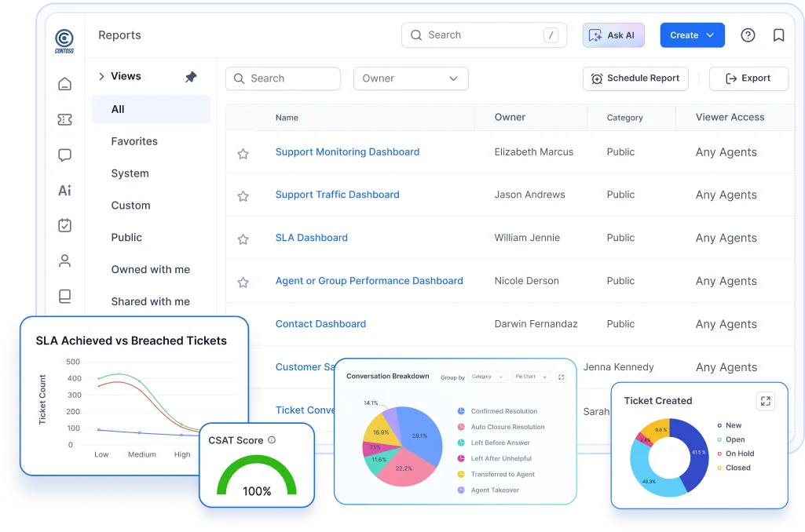Viewport: 805px width, 532px height.
Task: Click the Schedule Report button
Action: point(635,78)
